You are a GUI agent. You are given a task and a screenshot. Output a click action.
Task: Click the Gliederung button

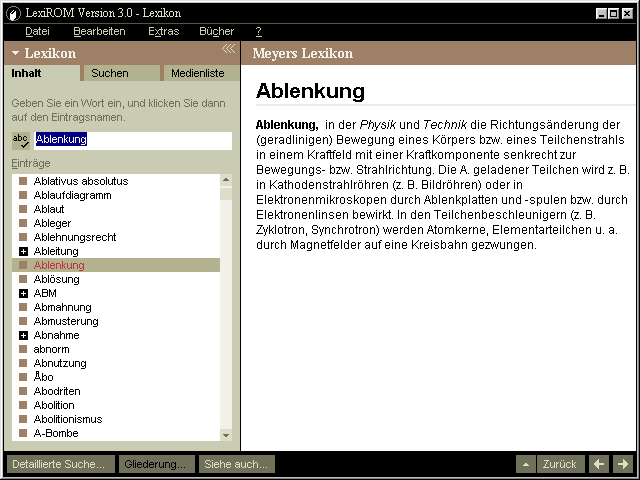pyautogui.click(x=157, y=464)
